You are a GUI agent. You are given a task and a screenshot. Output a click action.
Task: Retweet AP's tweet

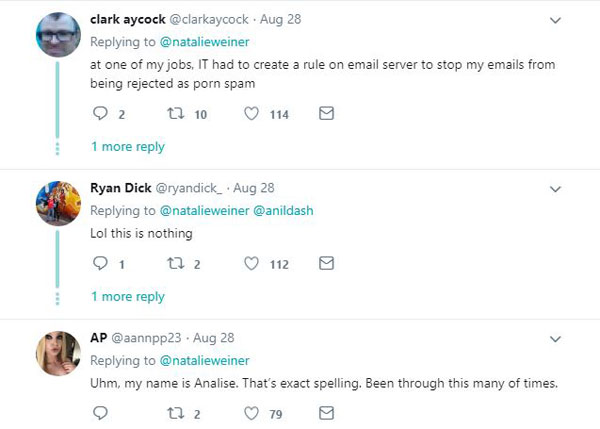pyautogui.click(x=176, y=413)
